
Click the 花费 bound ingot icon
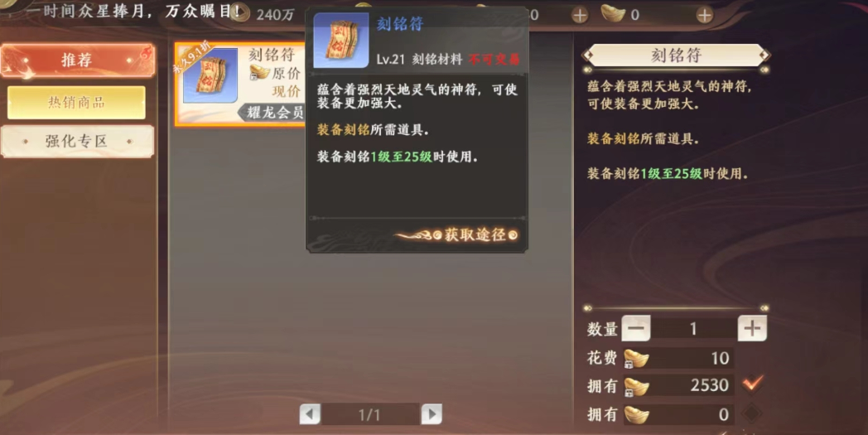(636, 359)
